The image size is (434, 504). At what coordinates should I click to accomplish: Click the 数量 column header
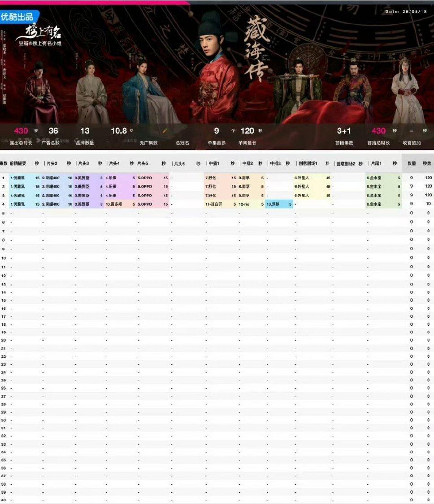412,163
